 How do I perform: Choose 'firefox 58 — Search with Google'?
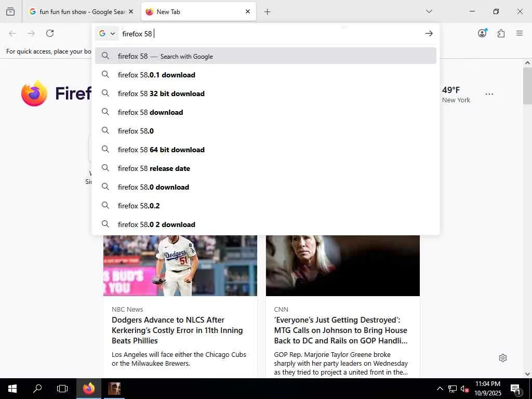point(265,56)
